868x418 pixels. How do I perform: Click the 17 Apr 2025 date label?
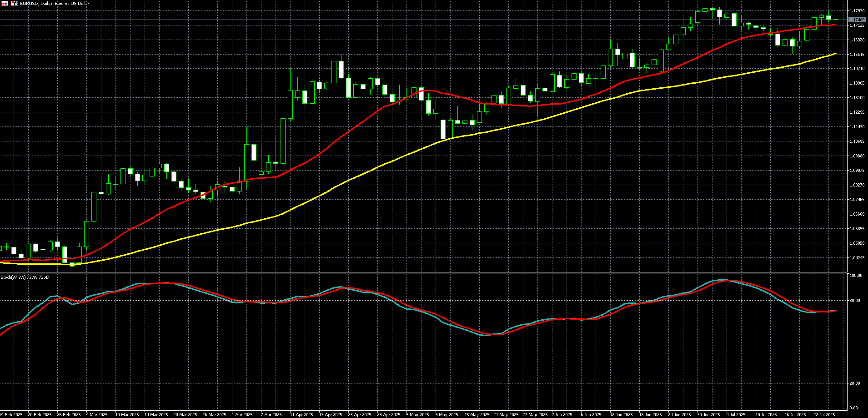click(331, 415)
